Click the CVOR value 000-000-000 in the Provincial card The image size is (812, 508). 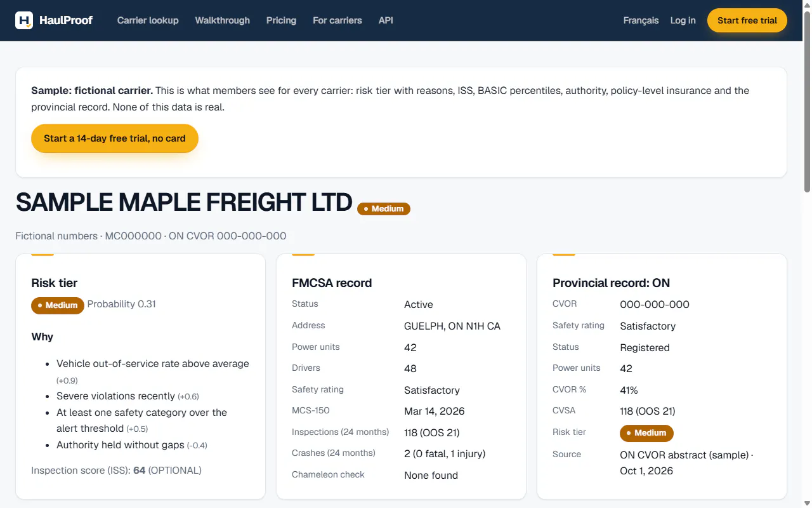click(655, 305)
